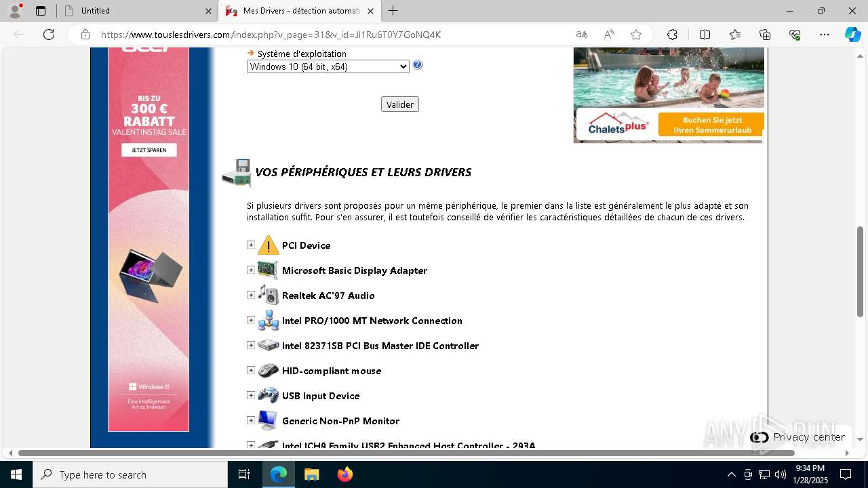Open the translate page option
Viewport: 868px width, 488px height.
click(x=582, y=35)
